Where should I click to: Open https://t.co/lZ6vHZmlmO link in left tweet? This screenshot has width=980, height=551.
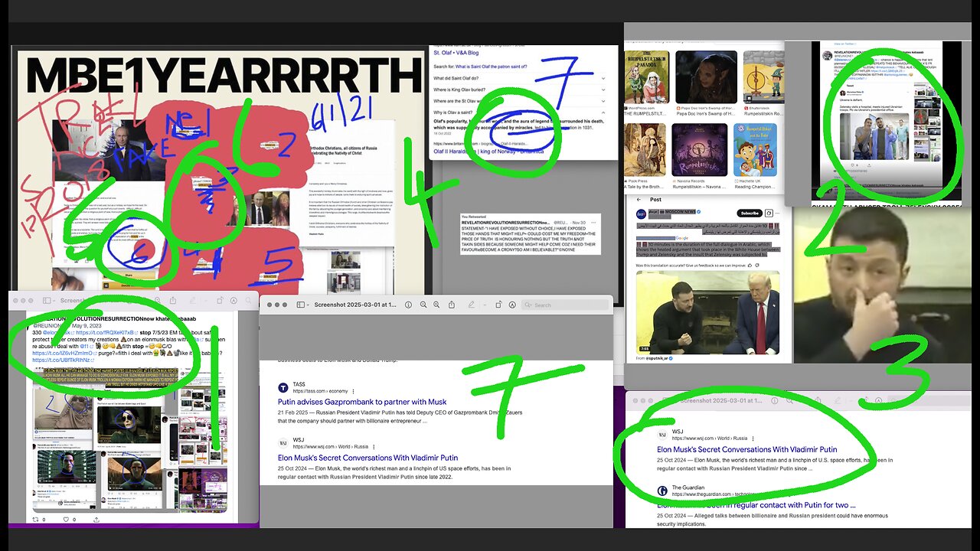(x=63, y=354)
